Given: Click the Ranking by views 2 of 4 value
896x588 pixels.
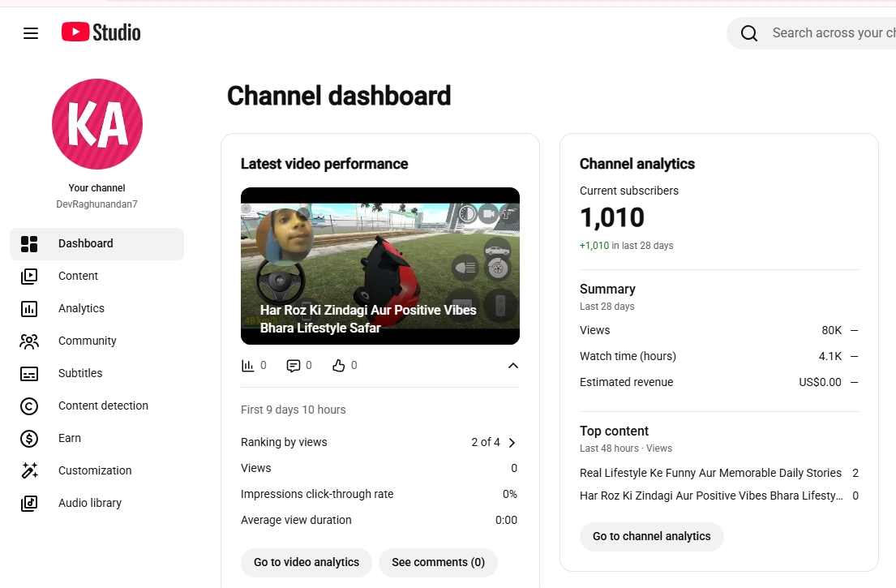Looking at the screenshot, I should click(486, 442).
